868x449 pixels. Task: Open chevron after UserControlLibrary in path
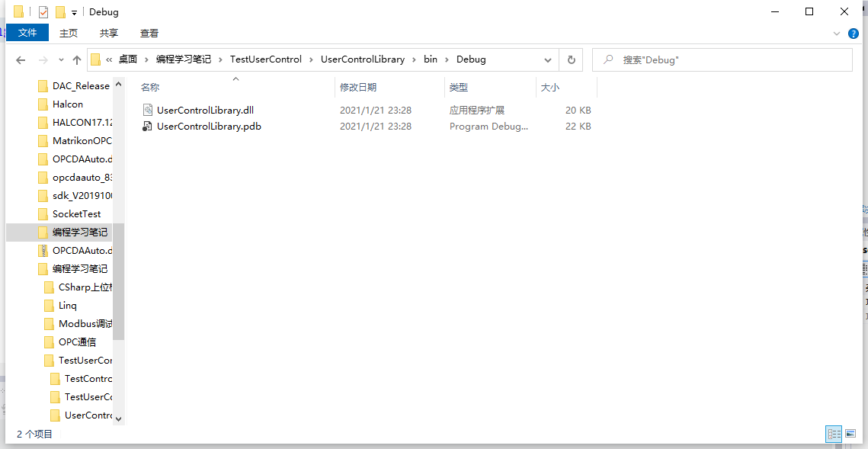(x=414, y=59)
